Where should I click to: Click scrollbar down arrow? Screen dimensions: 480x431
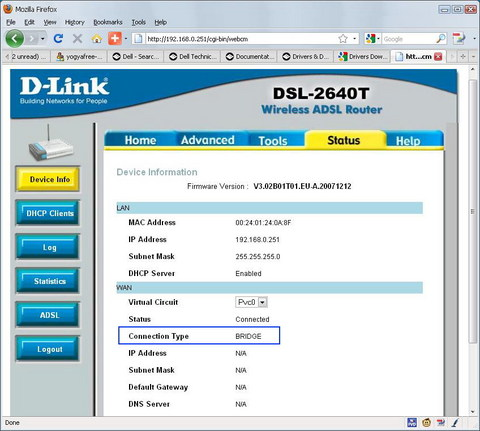tap(473, 412)
